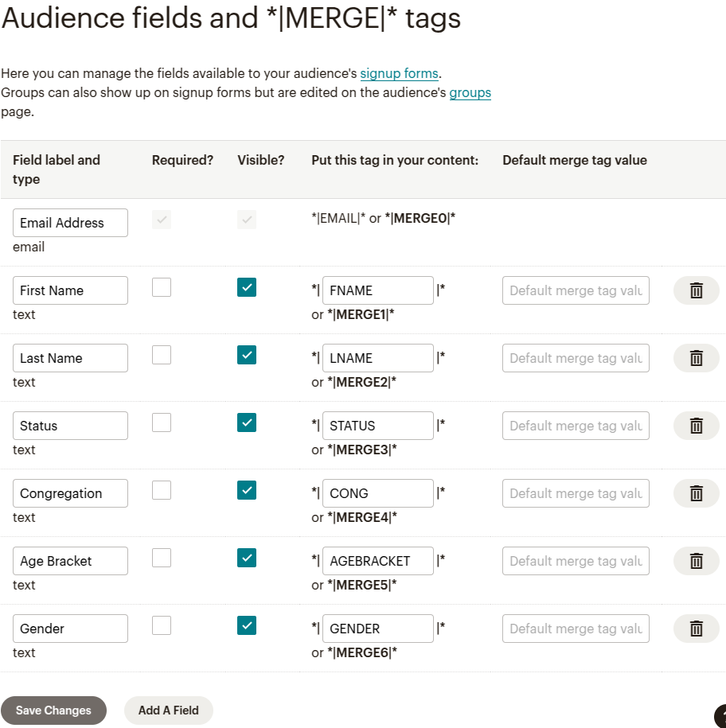Click trash icon for Last Name row
Viewport: 726px width, 728px height.
696,358
